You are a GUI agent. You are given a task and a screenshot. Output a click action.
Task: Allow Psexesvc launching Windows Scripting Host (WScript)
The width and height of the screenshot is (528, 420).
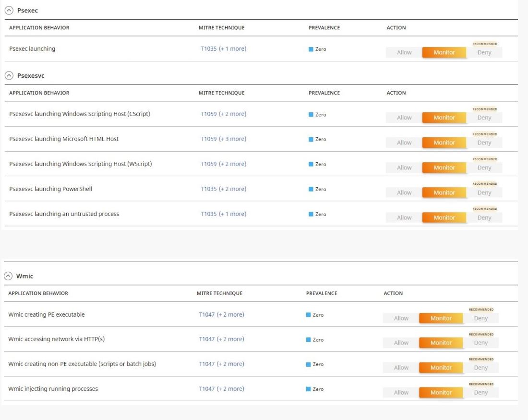click(404, 168)
